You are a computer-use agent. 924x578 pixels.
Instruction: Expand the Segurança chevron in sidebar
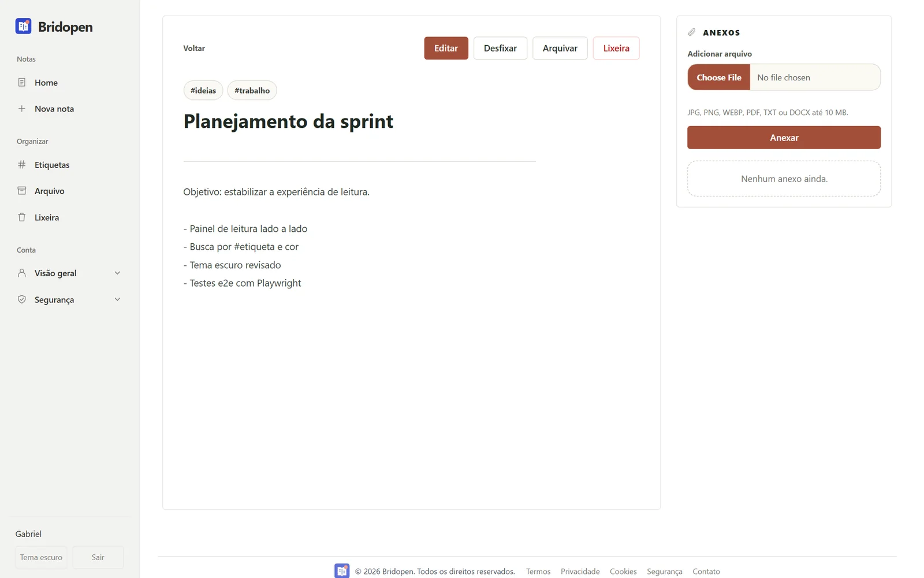pyautogui.click(x=117, y=299)
